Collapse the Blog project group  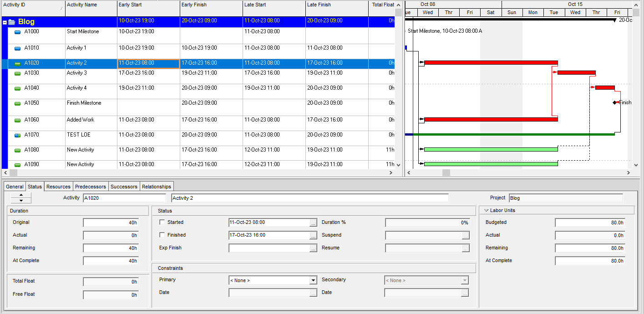(x=5, y=22)
